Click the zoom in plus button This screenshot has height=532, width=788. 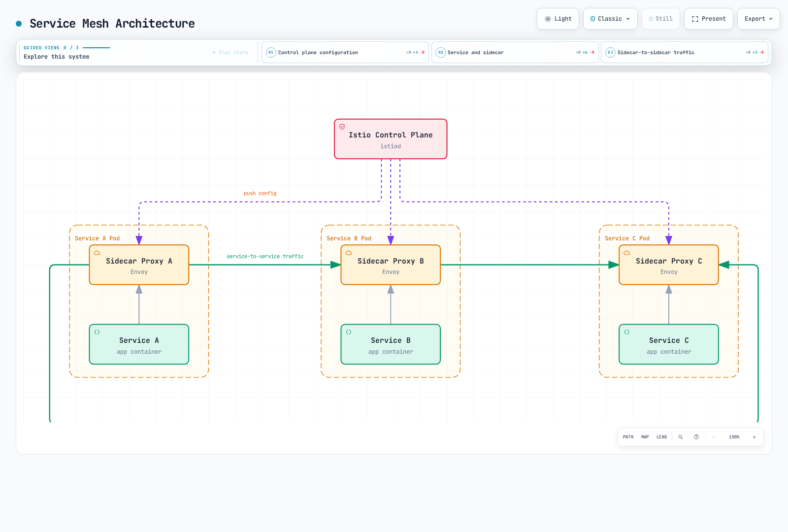tap(754, 437)
